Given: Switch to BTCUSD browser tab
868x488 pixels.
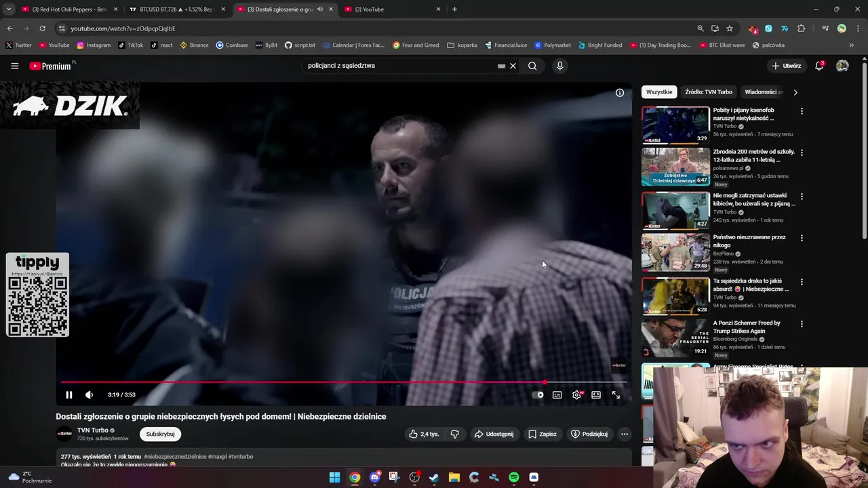Looking at the screenshot, I should pyautogui.click(x=176, y=9).
